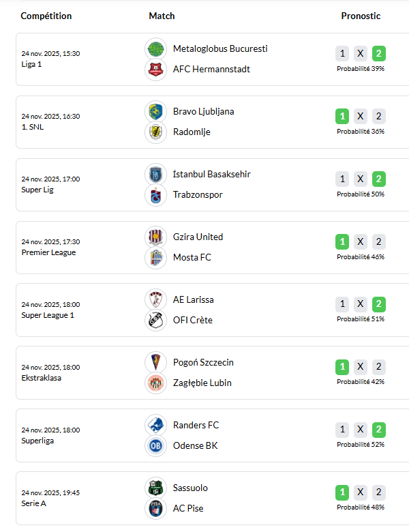Open the Pogoń Szczecin club crest
The width and height of the screenshot is (409, 532).
coord(155,362)
